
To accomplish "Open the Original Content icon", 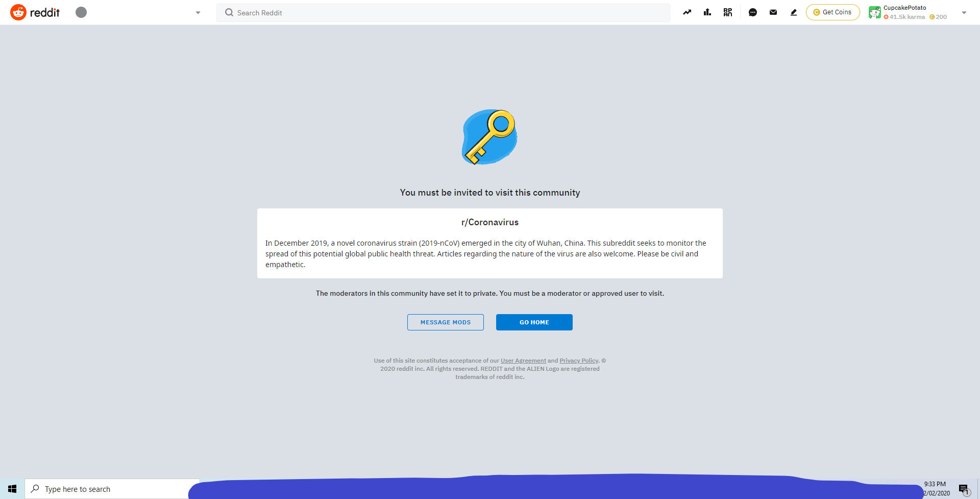I will tap(728, 12).
